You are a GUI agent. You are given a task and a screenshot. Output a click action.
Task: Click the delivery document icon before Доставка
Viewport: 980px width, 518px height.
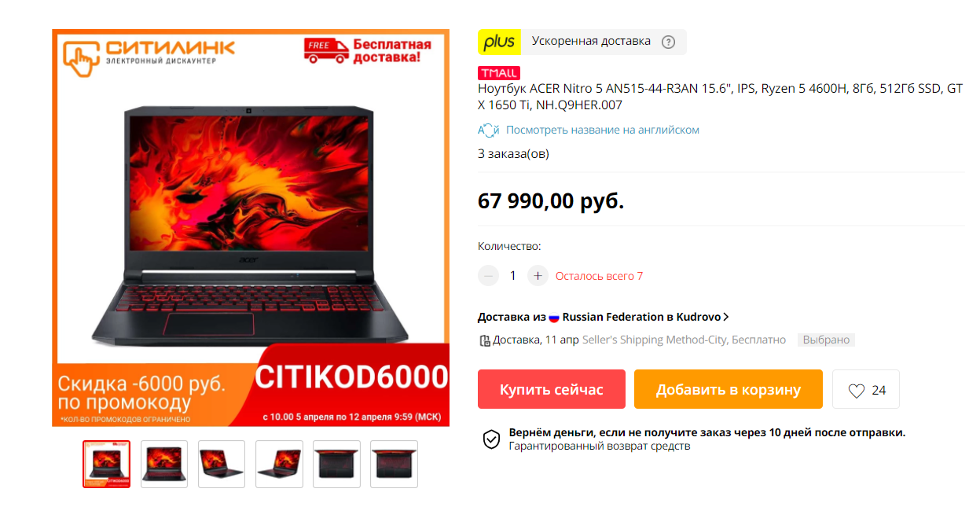point(484,340)
